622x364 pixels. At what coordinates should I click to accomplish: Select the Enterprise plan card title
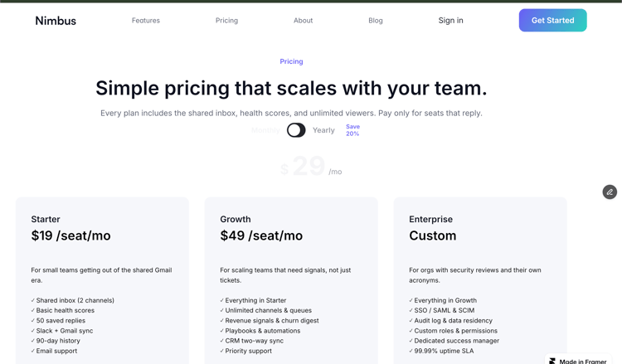click(430, 219)
